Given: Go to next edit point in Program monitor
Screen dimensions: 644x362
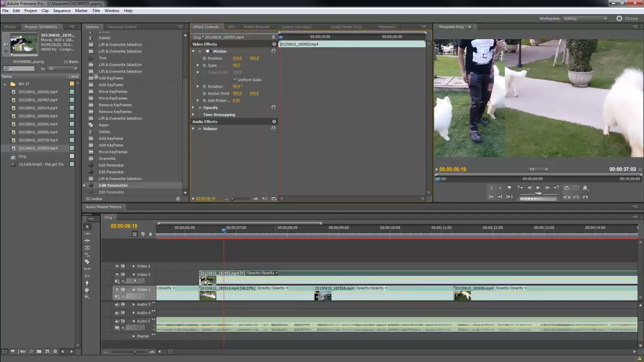Looking at the screenshot, I should coord(556,188).
